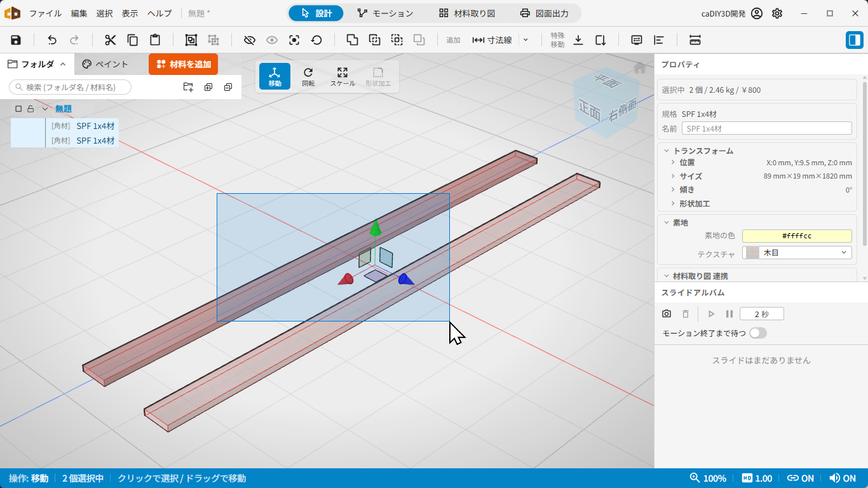
Task: Click the hide (crossed eye) icon in toolbar
Action: [x=250, y=40]
